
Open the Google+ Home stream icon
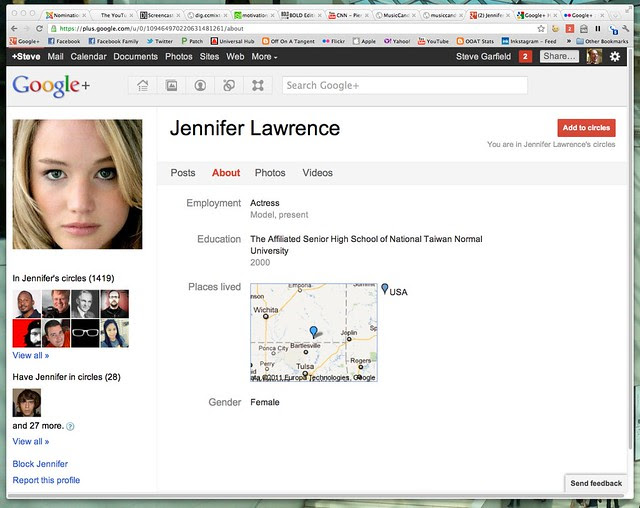tap(142, 85)
